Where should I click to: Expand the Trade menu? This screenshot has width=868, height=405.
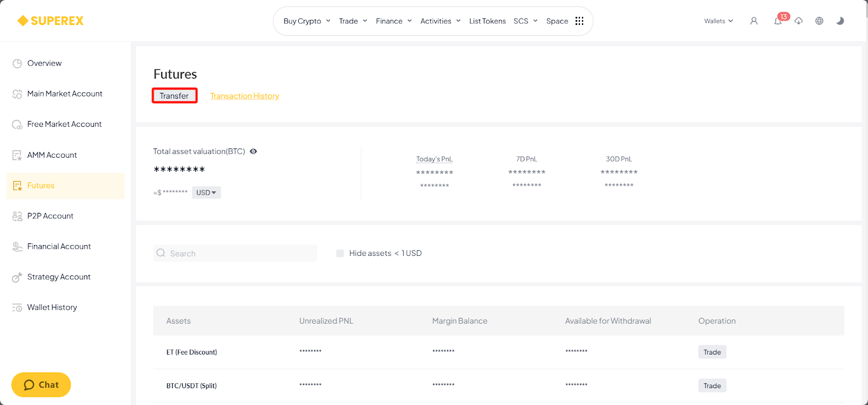coord(353,21)
